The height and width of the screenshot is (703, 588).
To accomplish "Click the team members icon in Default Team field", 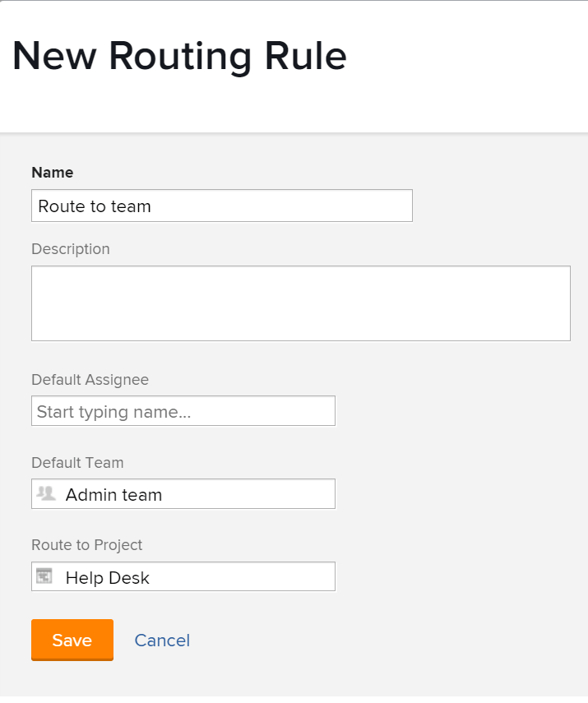I will click(x=45, y=493).
